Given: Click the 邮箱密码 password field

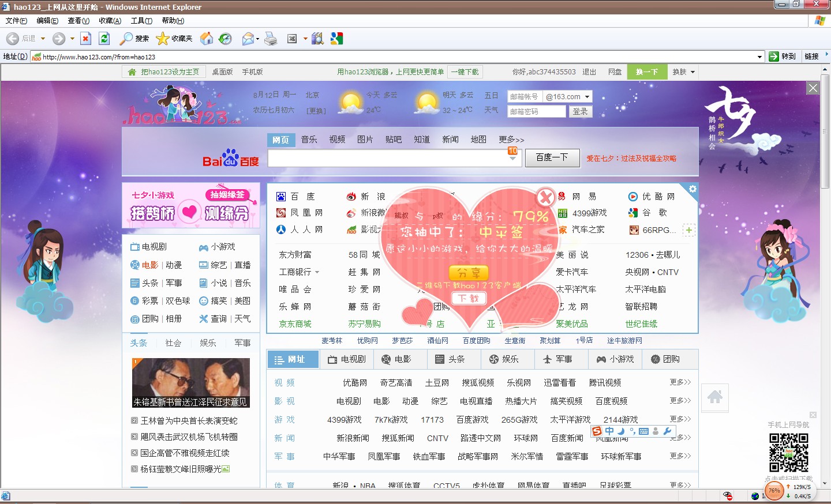Looking at the screenshot, I should coord(537,112).
